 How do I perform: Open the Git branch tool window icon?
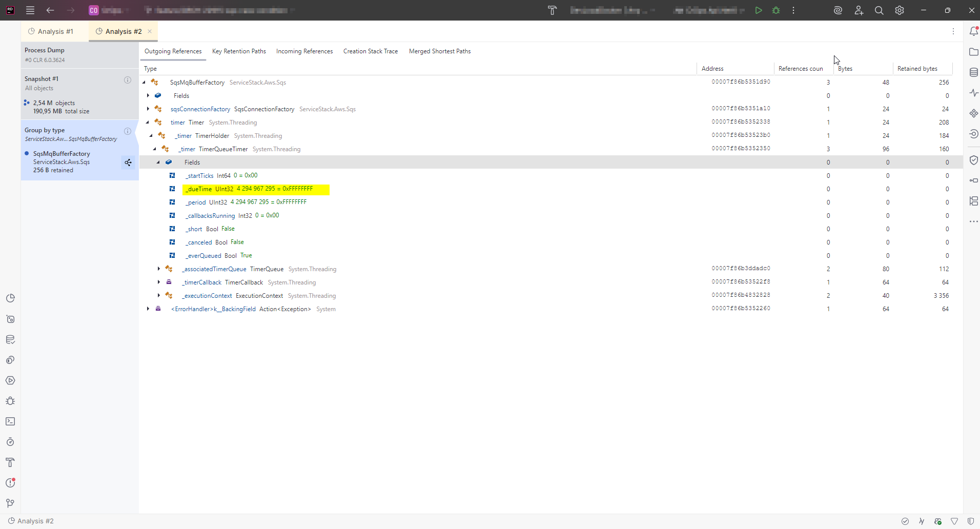coord(10,503)
